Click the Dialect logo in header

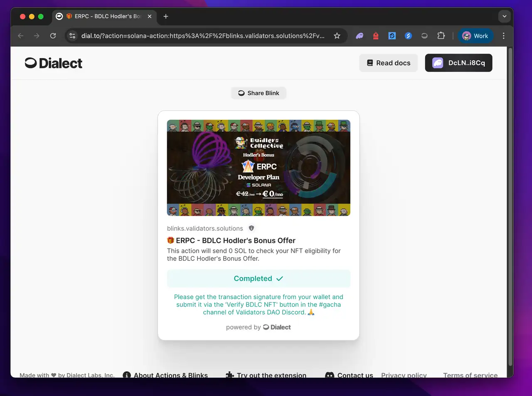coord(54,63)
